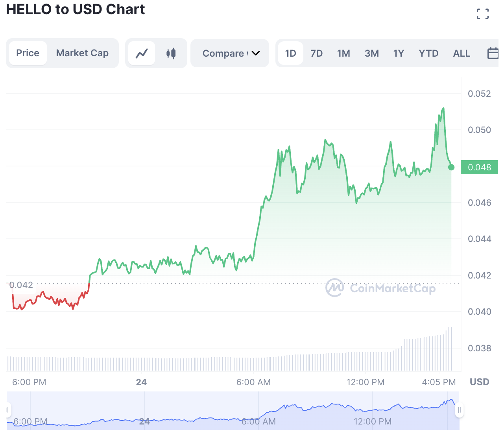Screen dimensions: 504x430
Task: Select the Market Cap toggle
Action: (x=82, y=53)
